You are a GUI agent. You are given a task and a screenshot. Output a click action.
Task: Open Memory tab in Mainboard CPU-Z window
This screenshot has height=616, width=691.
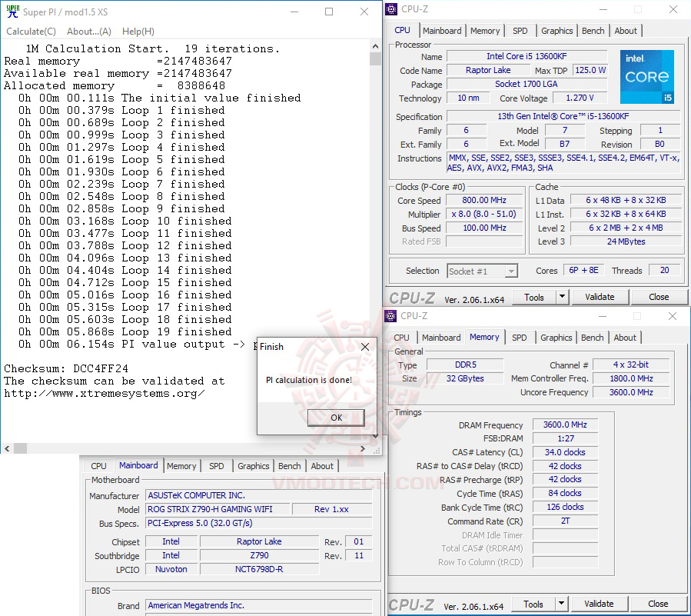click(181, 465)
